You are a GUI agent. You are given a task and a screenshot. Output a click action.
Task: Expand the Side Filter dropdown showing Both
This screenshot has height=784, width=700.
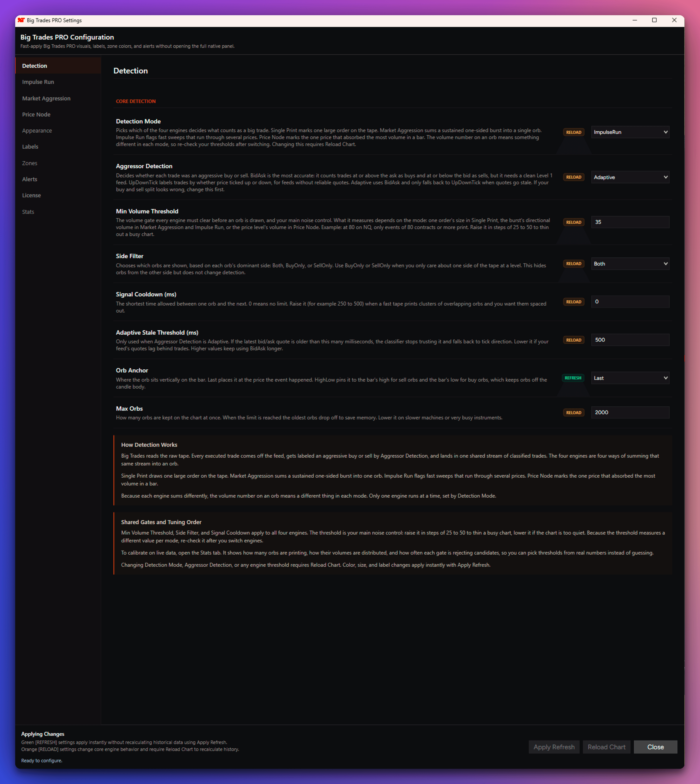coord(630,264)
